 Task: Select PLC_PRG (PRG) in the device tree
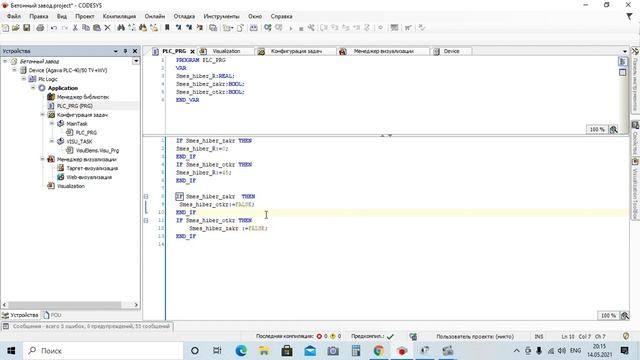[74, 106]
